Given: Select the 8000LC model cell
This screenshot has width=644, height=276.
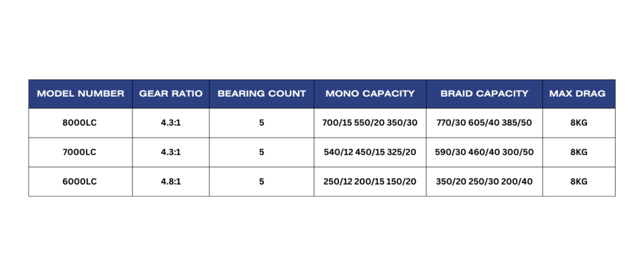Looking at the screenshot, I should (80, 123).
